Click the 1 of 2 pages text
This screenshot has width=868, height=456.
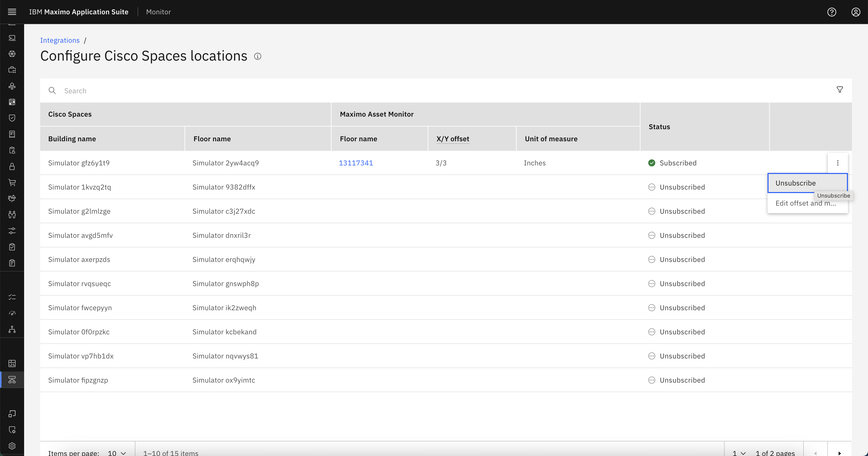(775, 453)
